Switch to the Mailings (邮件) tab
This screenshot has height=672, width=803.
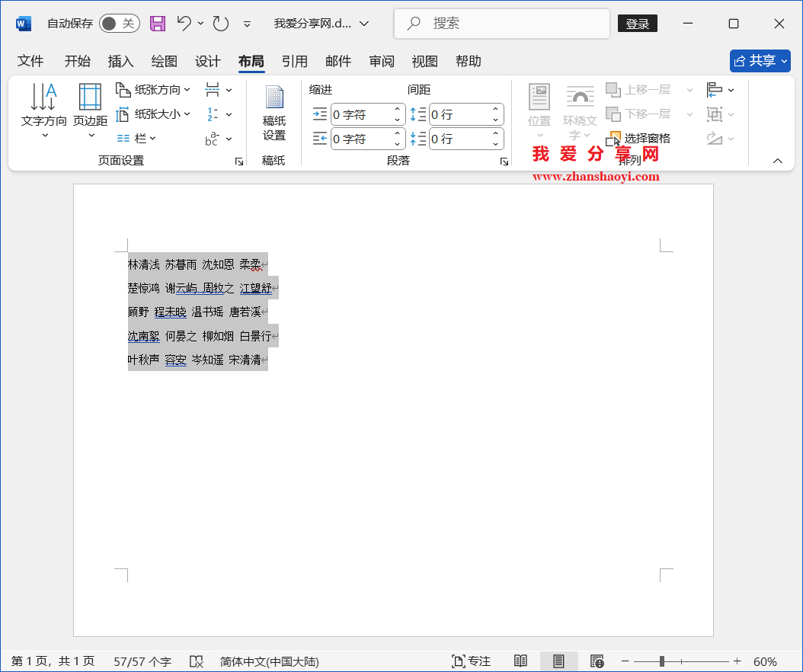(338, 62)
